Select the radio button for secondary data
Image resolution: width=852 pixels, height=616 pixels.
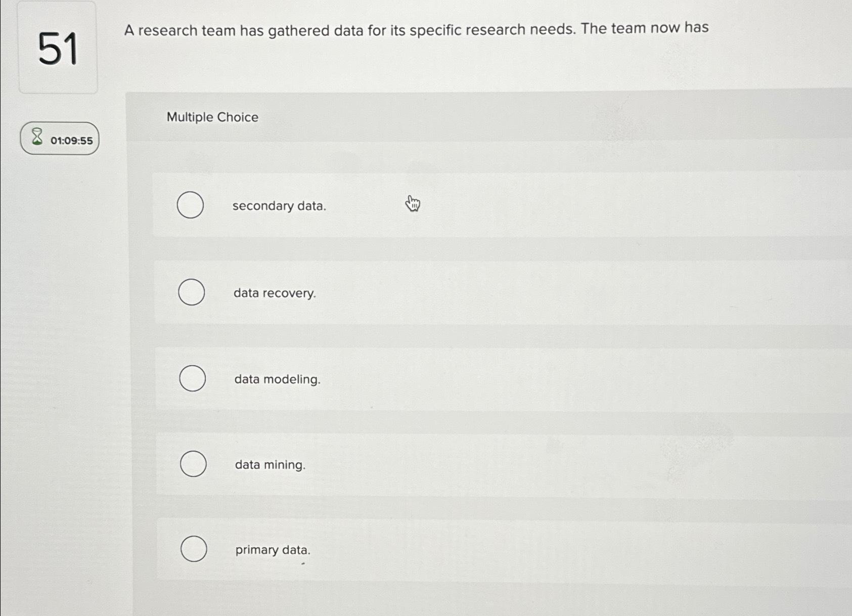coord(192,205)
